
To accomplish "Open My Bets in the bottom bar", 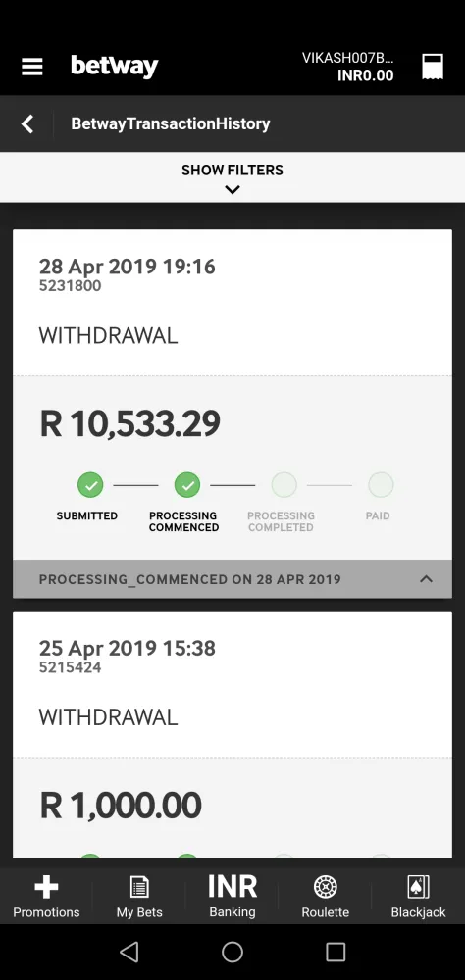I will (x=139, y=897).
